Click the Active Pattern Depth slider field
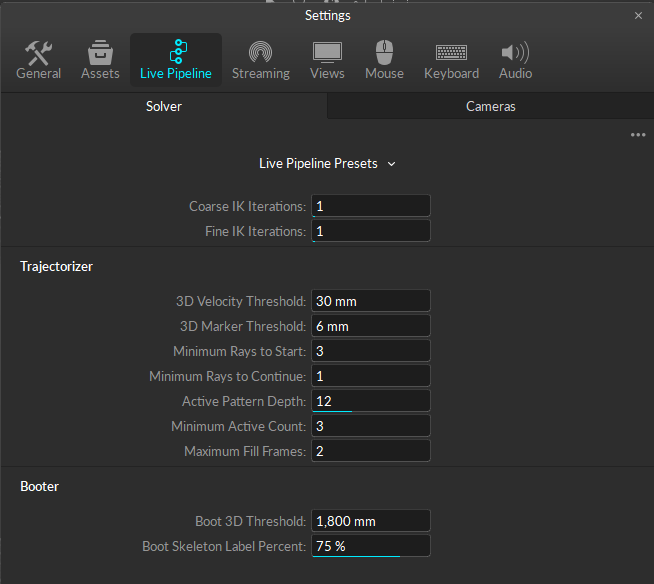Viewport: 654px width, 584px height. pyautogui.click(x=370, y=401)
